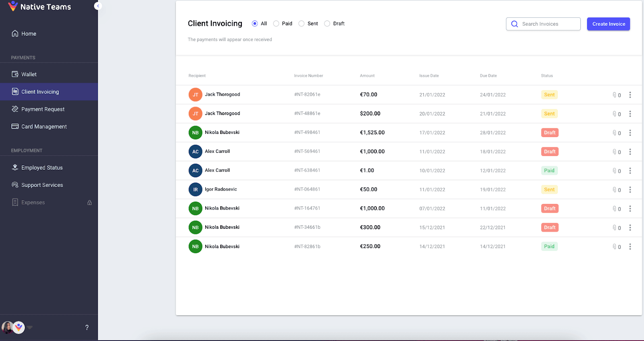Image resolution: width=644 pixels, height=341 pixels.
Task: Click attachment icon for invoice #NT-82861b
Action: coord(615,247)
